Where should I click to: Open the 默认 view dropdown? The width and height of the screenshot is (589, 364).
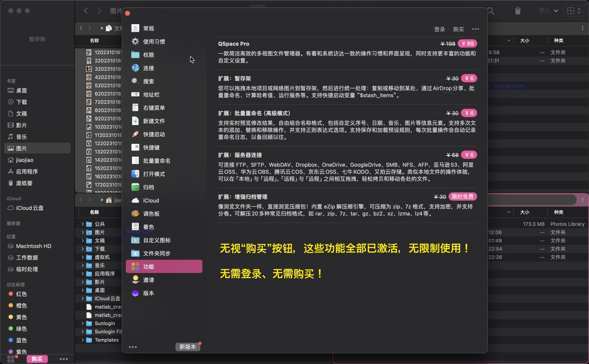click(x=549, y=11)
